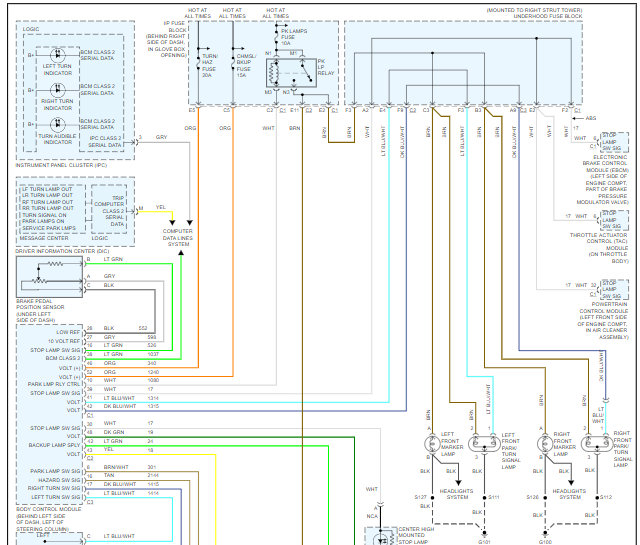The width and height of the screenshot is (640, 545).
Task: Click the right front park/turn signal lamp symbol
Action: click(597, 443)
